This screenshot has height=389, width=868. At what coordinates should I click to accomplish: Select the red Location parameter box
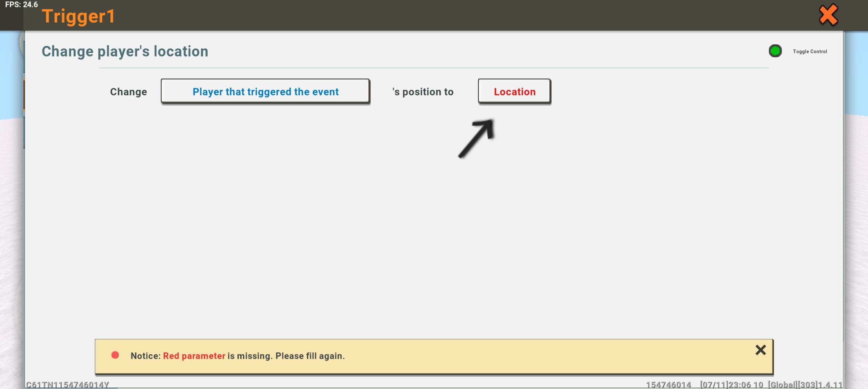[x=514, y=91]
